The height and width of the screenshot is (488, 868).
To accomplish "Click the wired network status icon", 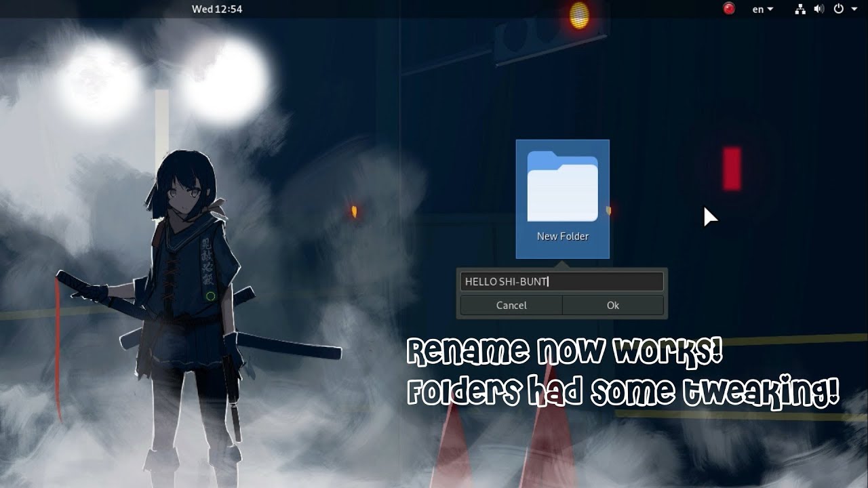I will pos(800,9).
